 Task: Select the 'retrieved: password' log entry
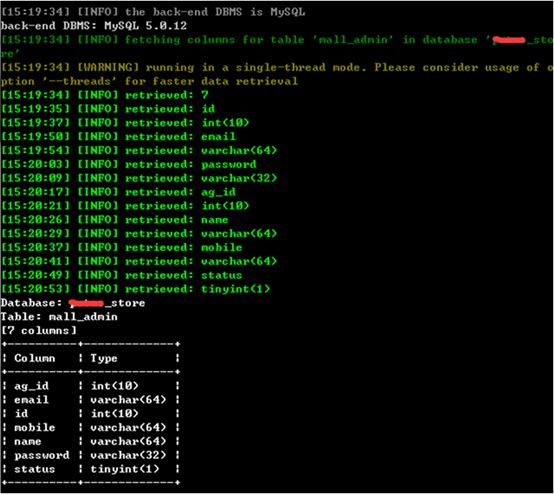point(129,164)
